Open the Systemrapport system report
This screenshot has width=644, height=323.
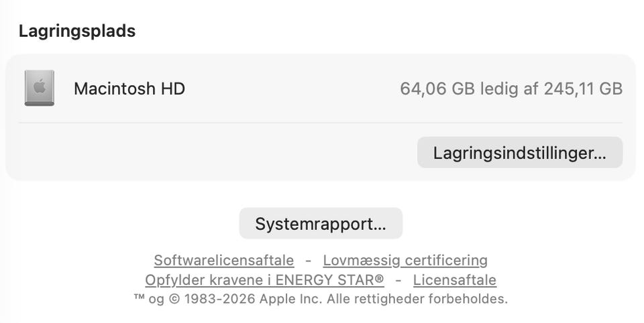pyautogui.click(x=321, y=224)
